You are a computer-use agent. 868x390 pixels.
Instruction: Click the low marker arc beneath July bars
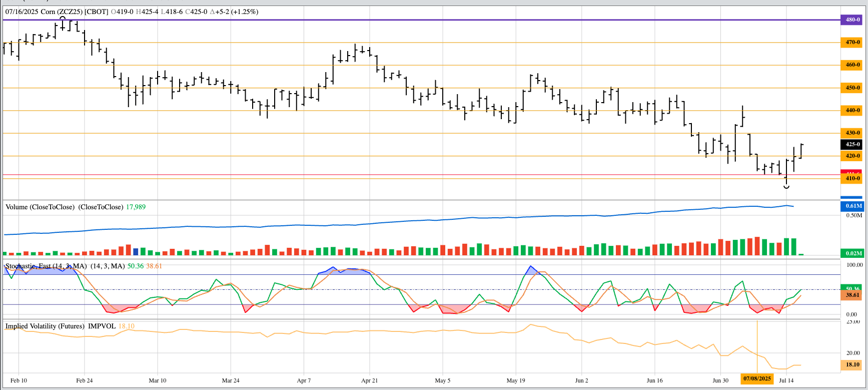pos(786,187)
